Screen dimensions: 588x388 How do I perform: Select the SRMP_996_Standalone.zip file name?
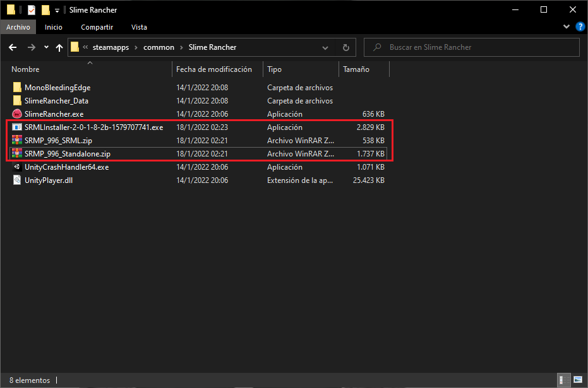click(x=68, y=153)
